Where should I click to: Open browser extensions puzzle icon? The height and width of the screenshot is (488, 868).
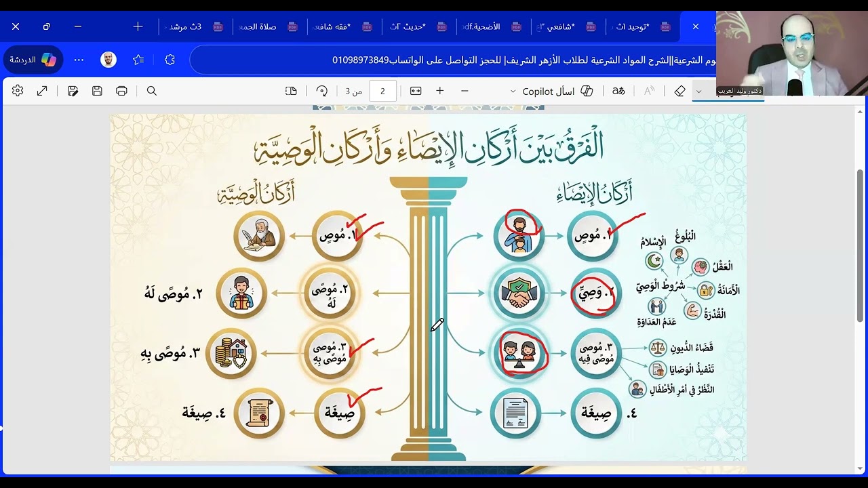pos(170,60)
